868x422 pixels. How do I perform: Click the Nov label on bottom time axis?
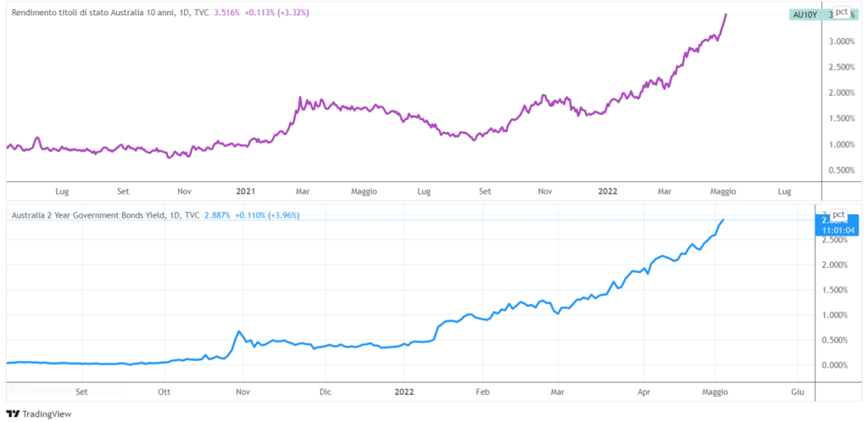pyautogui.click(x=242, y=392)
